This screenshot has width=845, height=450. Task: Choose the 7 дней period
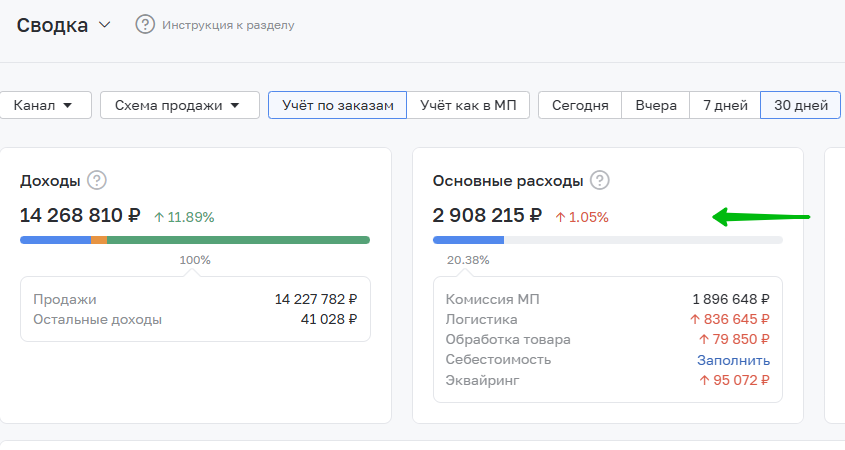coord(725,105)
